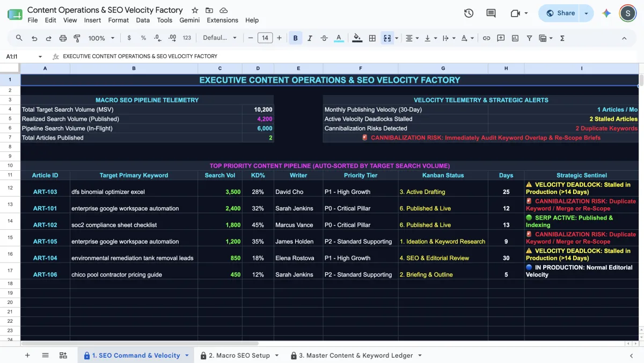This screenshot has width=644, height=363.
Task: Open the fill color picker
Action: pyautogui.click(x=357, y=38)
